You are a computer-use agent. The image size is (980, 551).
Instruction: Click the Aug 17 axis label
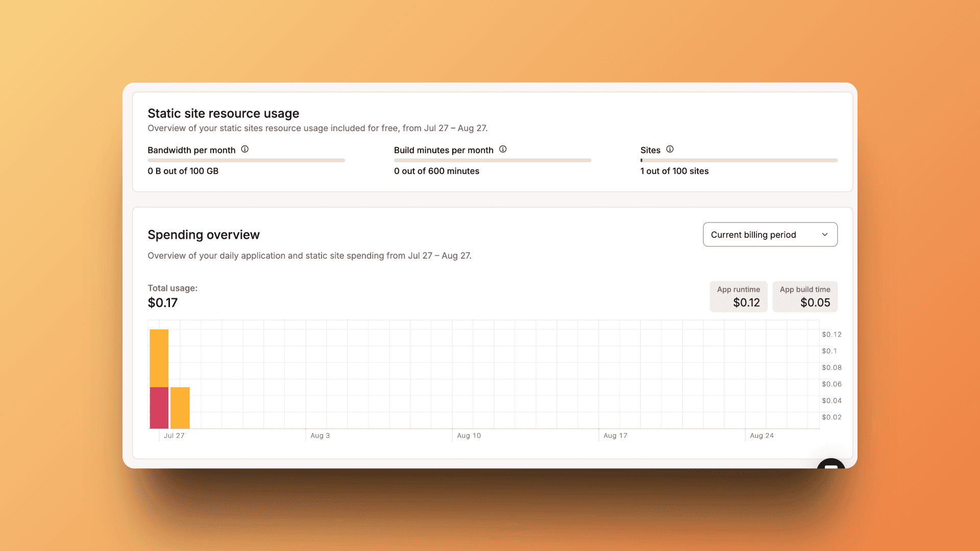click(615, 435)
